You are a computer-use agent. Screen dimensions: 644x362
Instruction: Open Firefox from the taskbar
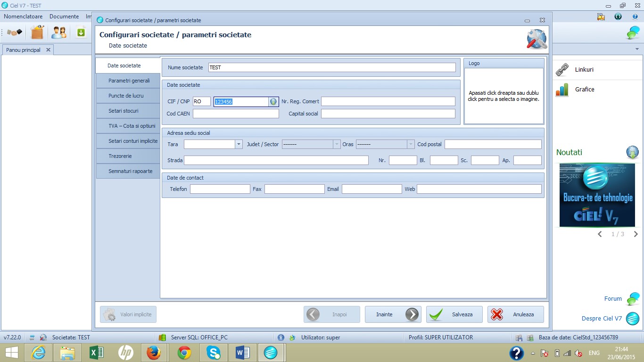[154, 353]
